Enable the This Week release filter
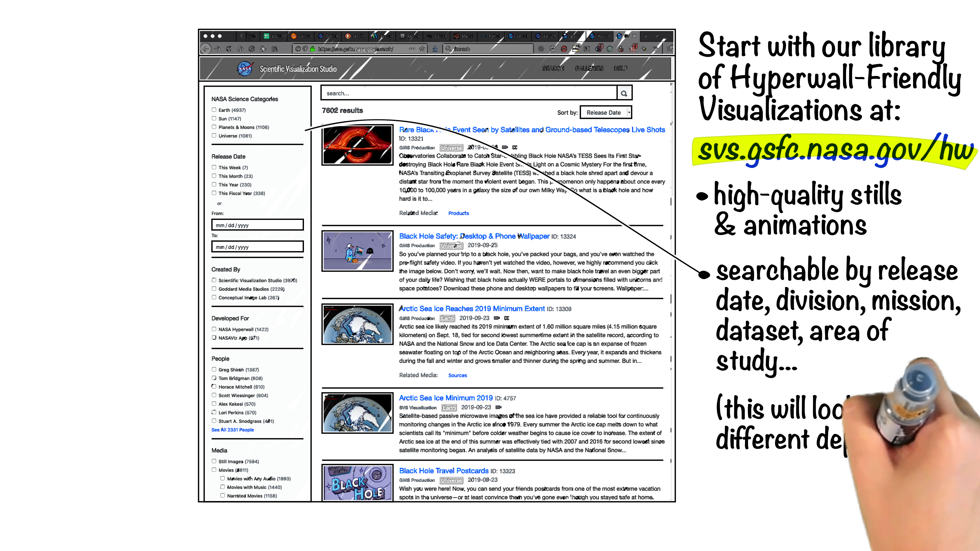This screenshot has height=551, width=980. click(x=214, y=167)
